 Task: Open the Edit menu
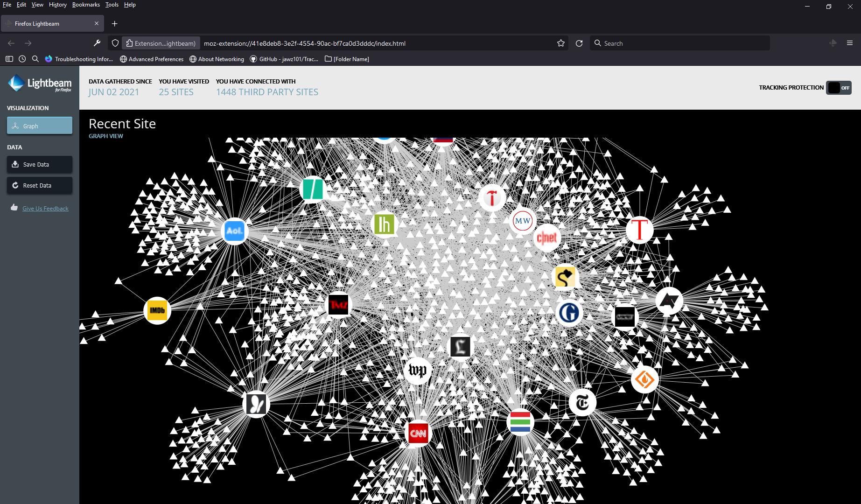click(x=21, y=5)
